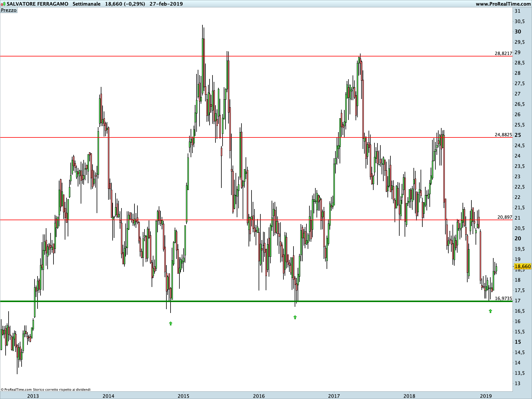Click the 2015 year label on time axis
Image resolution: width=532 pixels, height=399 pixels.
pyautogui.click(x=184, y=396)
